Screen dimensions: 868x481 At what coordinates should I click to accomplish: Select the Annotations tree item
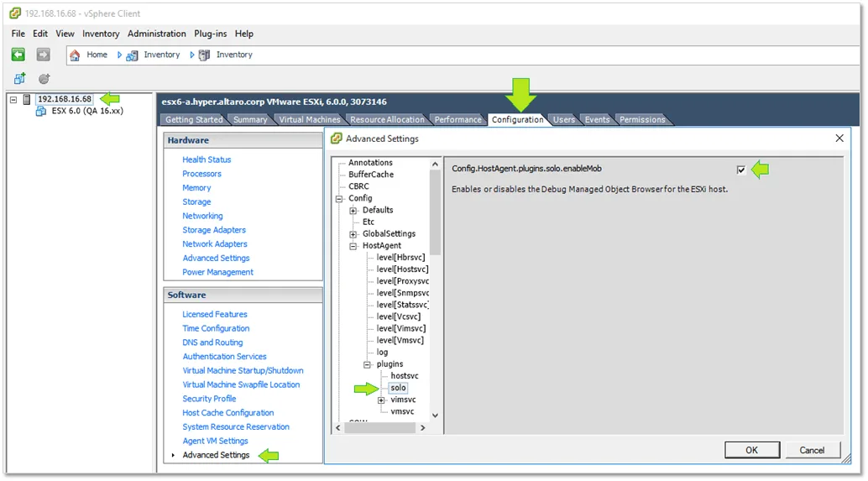pyautogui.click(x=370, y=163)
